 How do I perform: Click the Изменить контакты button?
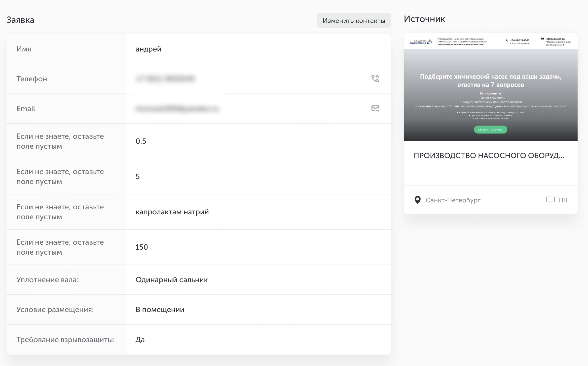coord(354,20)
